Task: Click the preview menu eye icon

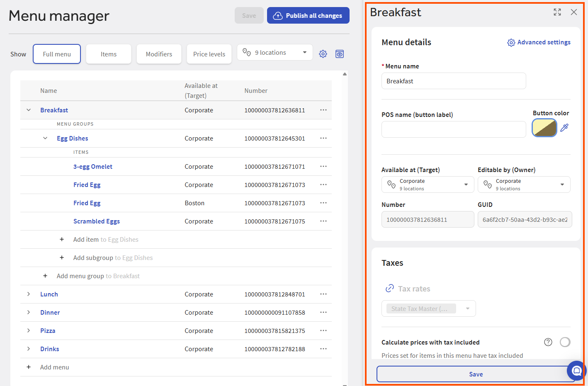Action: 340,54
